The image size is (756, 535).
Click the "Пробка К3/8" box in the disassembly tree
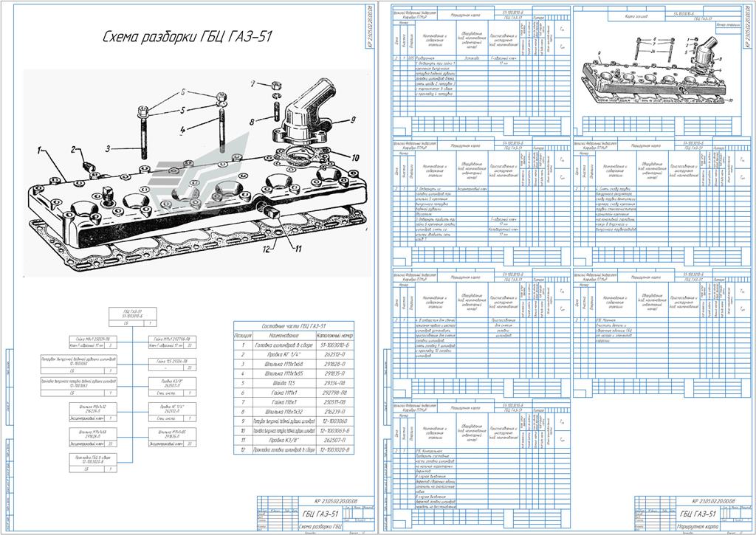(172, 386)
